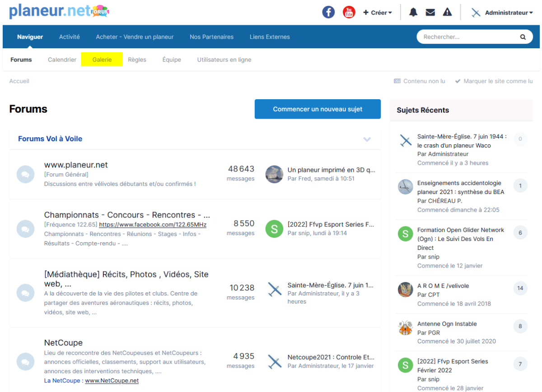Open the Équipe sub-menu item

click(x=172, y=60)
